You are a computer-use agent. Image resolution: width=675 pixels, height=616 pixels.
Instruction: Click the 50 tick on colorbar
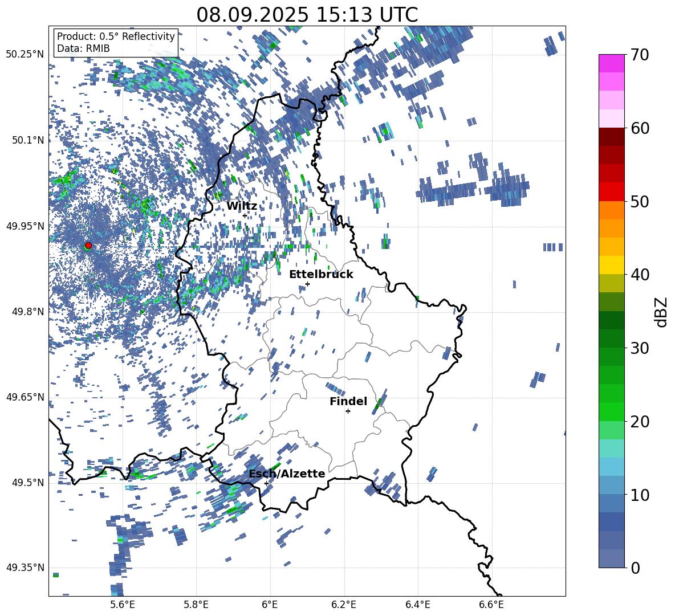[x=639, y=201]
